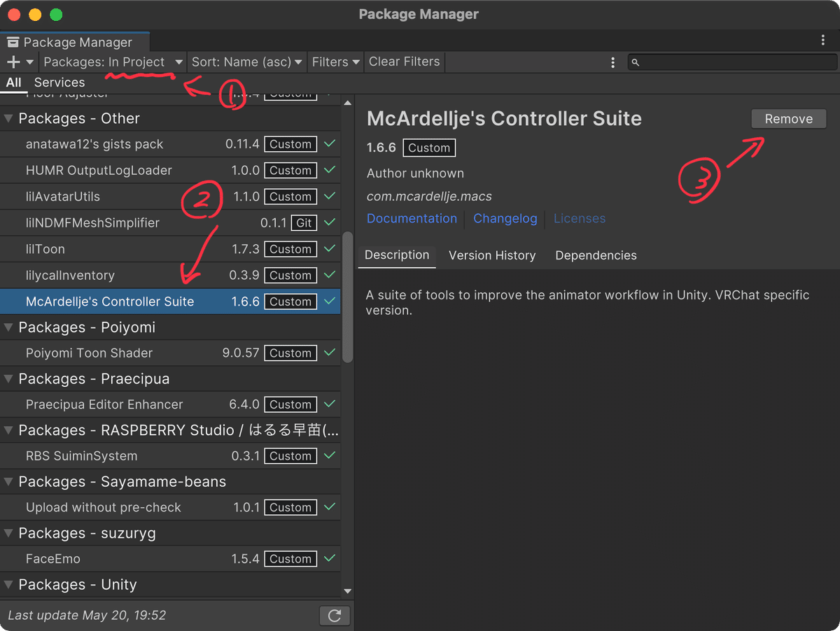Click the package list scrollbar thumb
Image resolution: width=840 pixels, height=631 pixels.
coord(347,297)
